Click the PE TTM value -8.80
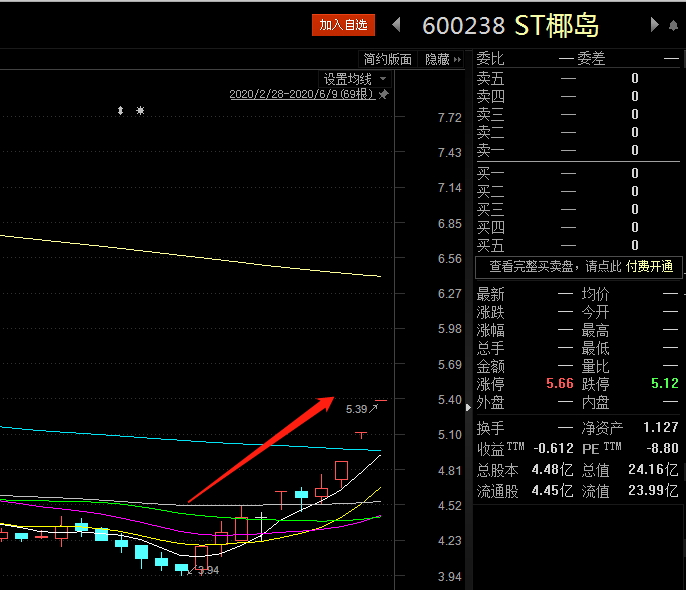Image resolution: width=686 pixels, height=590 pixels. click(x=662, y=448)
